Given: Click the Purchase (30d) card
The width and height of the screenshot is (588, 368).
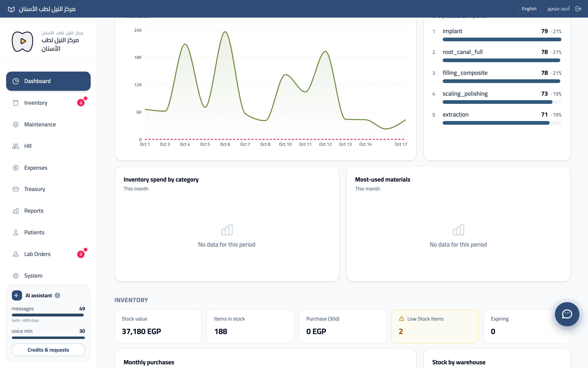Looking at the screenshot, I should [x=342, y=326].
